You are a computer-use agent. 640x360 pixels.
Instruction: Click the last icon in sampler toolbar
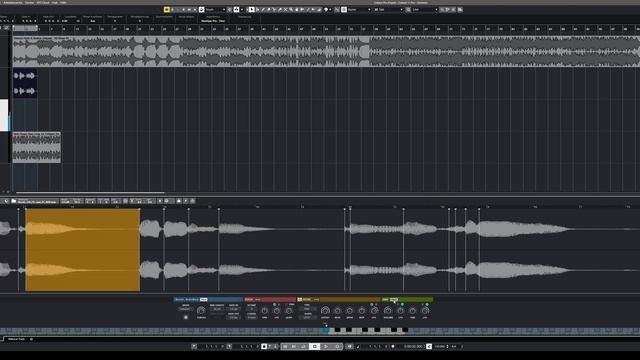coord(193,201)
